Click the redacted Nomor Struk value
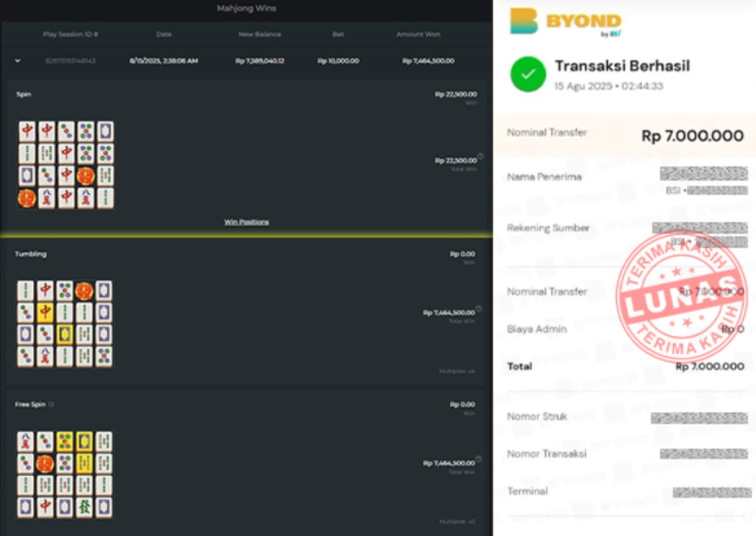756x536 pixels. [699, 418]
